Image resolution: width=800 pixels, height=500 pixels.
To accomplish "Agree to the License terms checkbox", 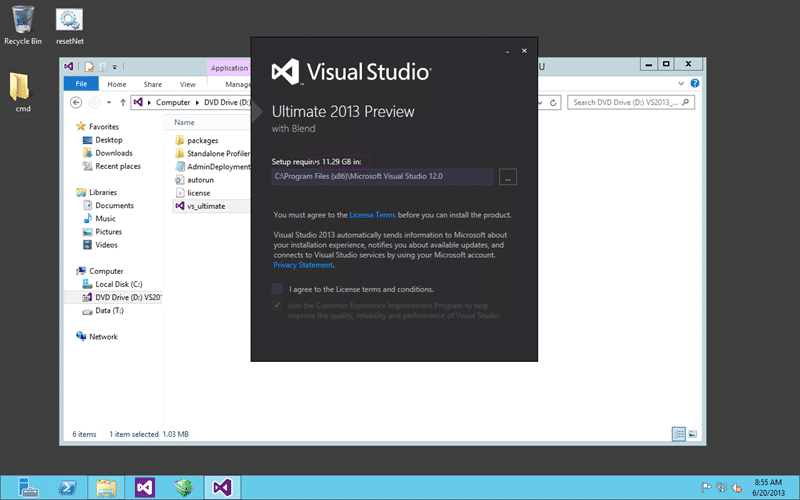I will (x=277, y=289).
